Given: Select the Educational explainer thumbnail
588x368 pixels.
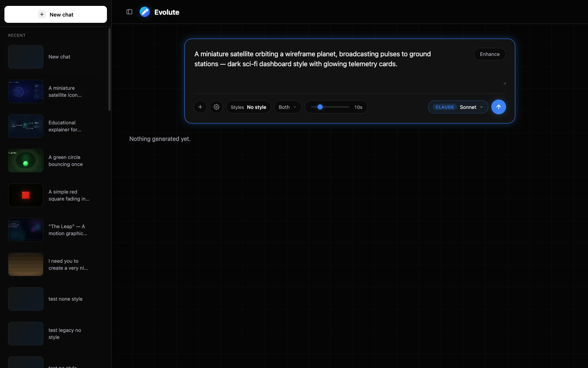Looking at the screenshot, I should [x=26, y=126].
